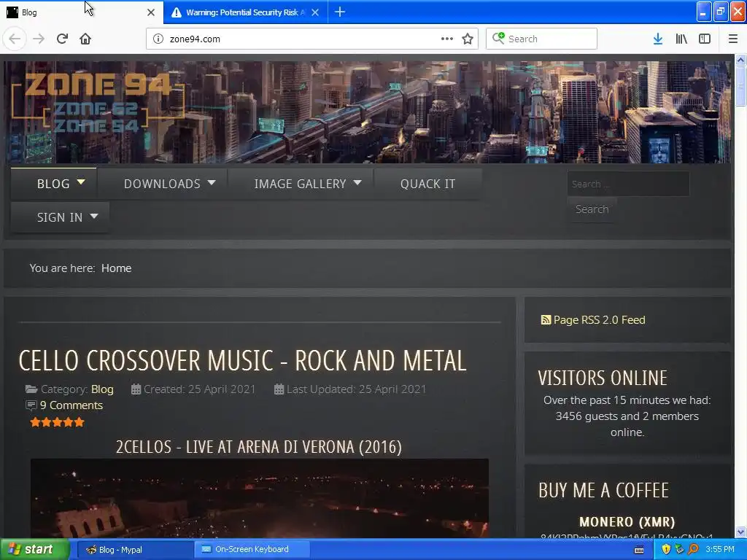Click the keyboard icon in taskbar
Screen dimensions: 747x560
(x=639, y=550)
